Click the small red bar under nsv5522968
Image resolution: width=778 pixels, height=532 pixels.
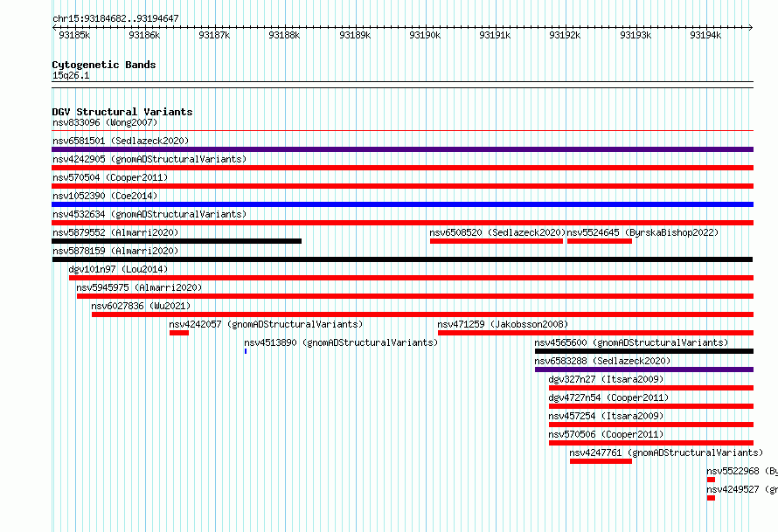(711, 480)
